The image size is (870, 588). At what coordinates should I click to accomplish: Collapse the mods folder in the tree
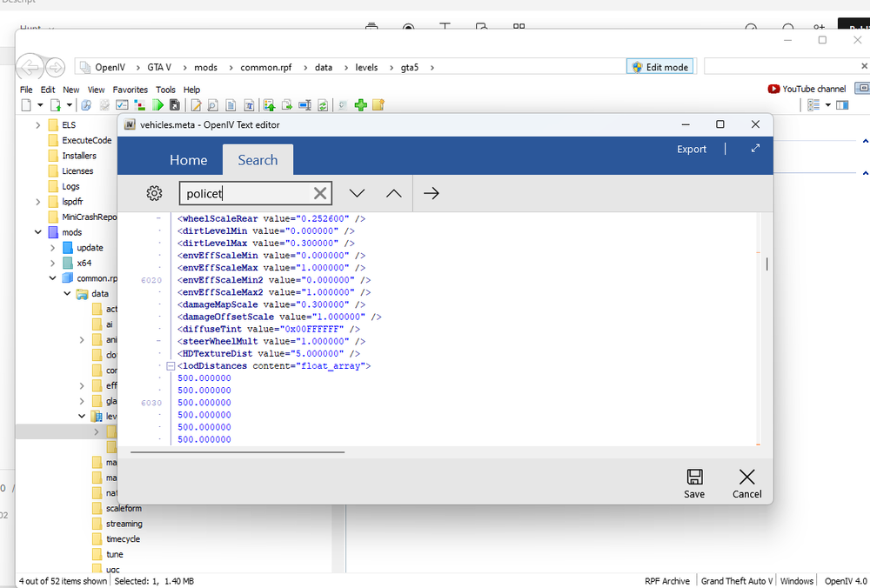pos(37,232)
